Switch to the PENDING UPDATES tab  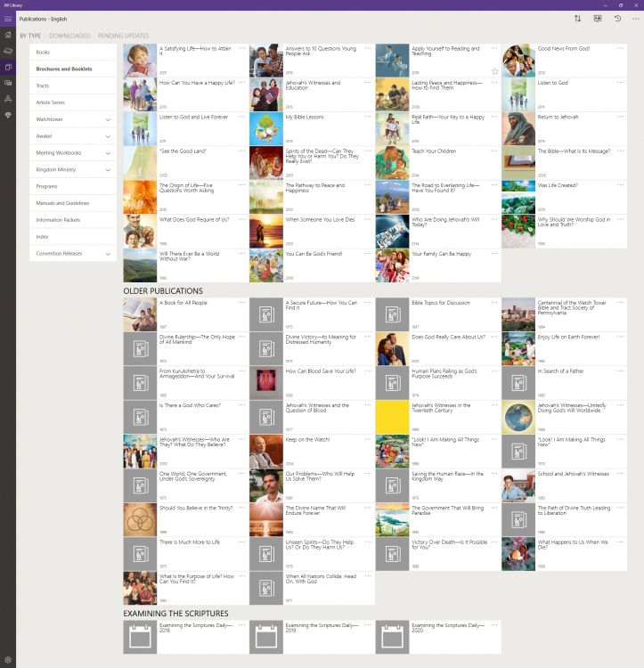124,36
